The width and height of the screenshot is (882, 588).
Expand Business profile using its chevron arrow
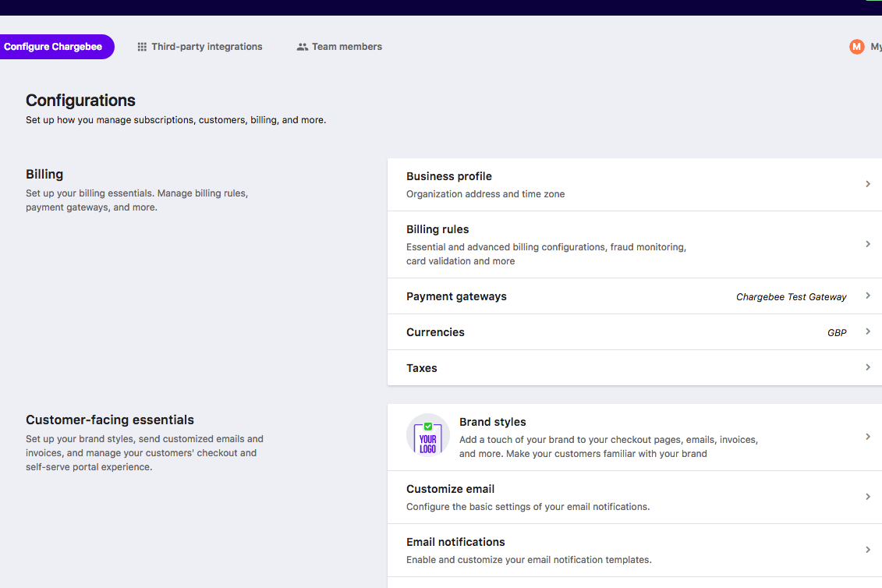click(x=868, y=184)
